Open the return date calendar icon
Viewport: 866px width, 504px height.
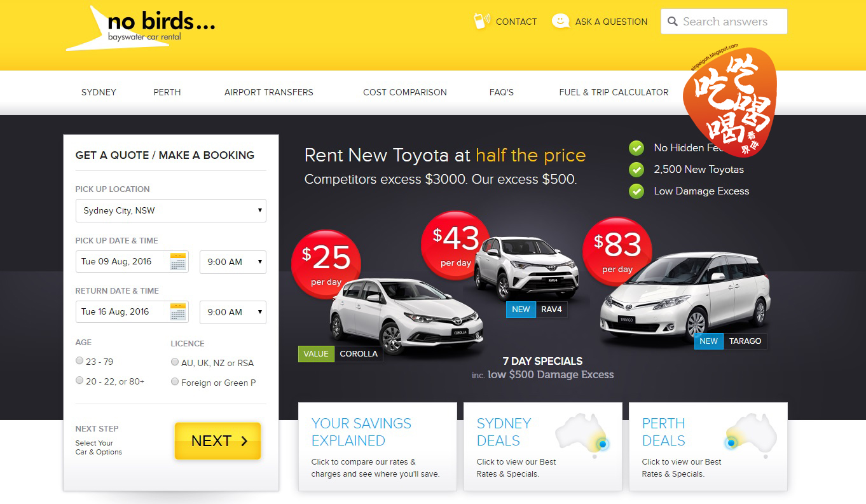[179, 311]
